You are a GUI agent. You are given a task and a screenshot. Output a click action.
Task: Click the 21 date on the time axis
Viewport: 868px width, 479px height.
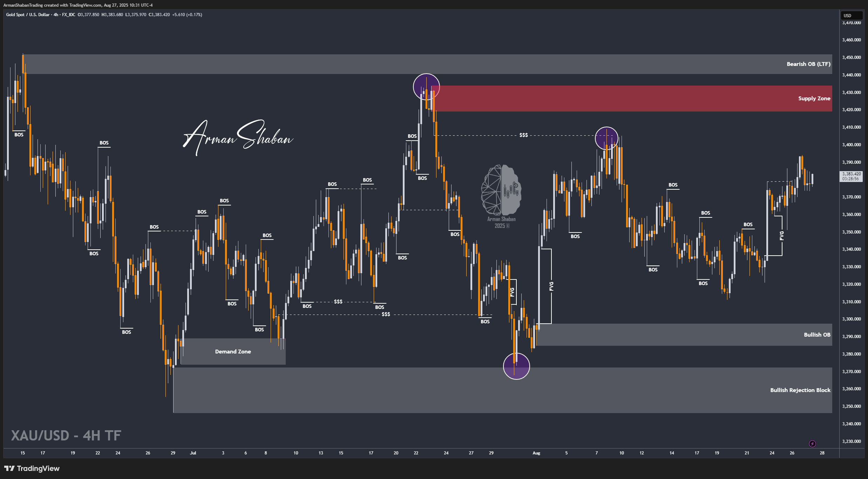pyautogui.click(x=747, y=453)
